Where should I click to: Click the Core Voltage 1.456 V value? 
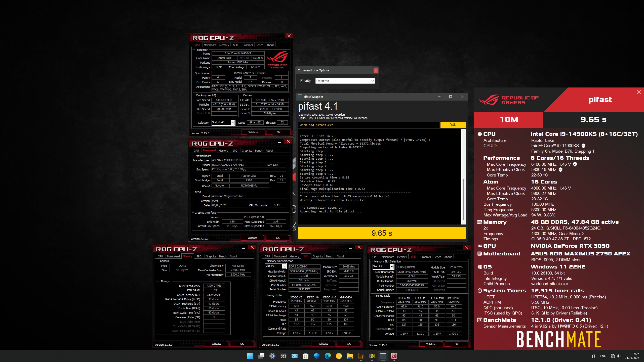click(x=255, y=67)
